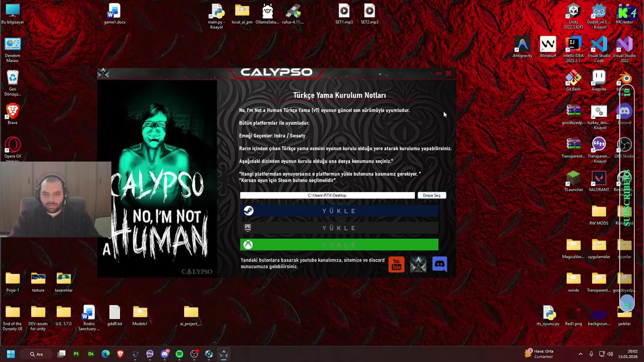Open the volume control in system tray
Image resolution: width=644 pixels, height=362 pixels.
609,354
